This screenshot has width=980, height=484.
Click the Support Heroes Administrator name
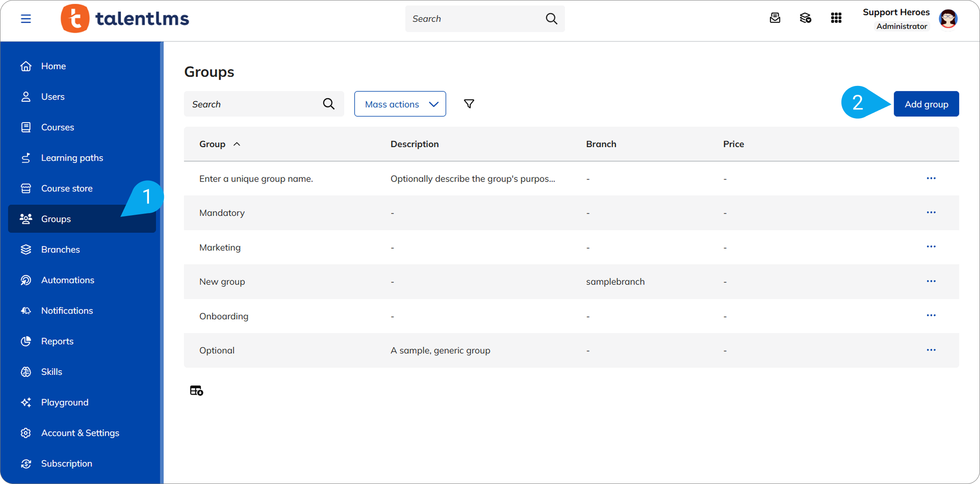(897, 19)
